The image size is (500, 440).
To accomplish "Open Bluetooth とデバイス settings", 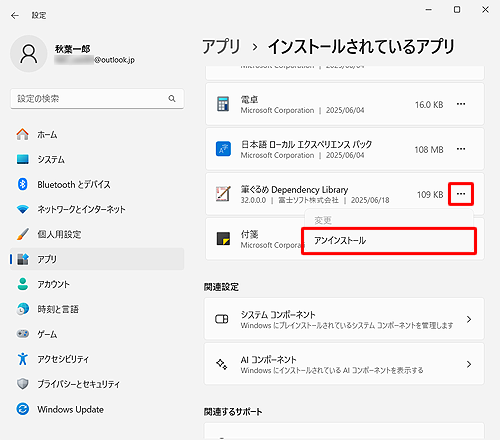I will tap(97, 184).
